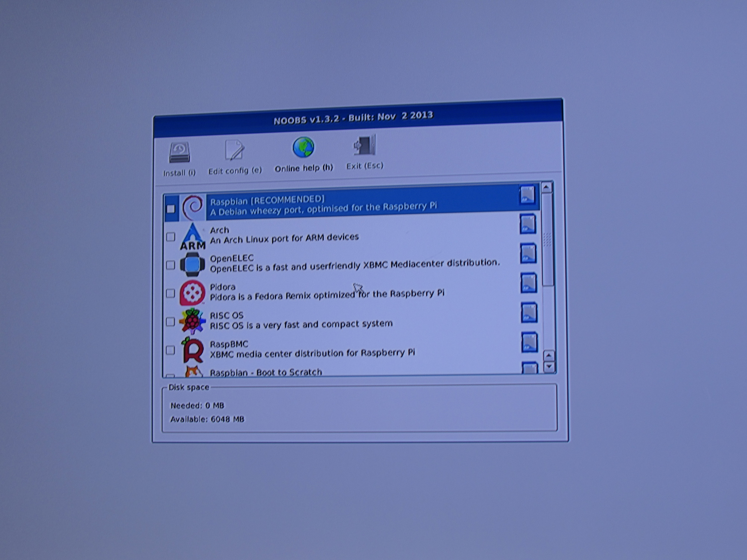The width and height of the screenshot is (747, 560).
Task: Tick the OpenELEC checkbox
Action: [170, 265]
